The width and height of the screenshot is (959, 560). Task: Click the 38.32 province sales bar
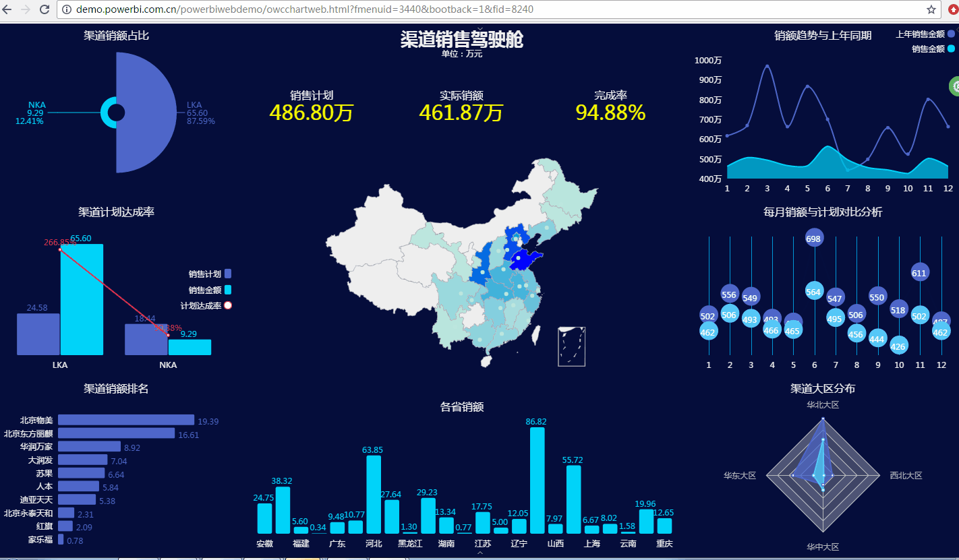tap(283, 510)
